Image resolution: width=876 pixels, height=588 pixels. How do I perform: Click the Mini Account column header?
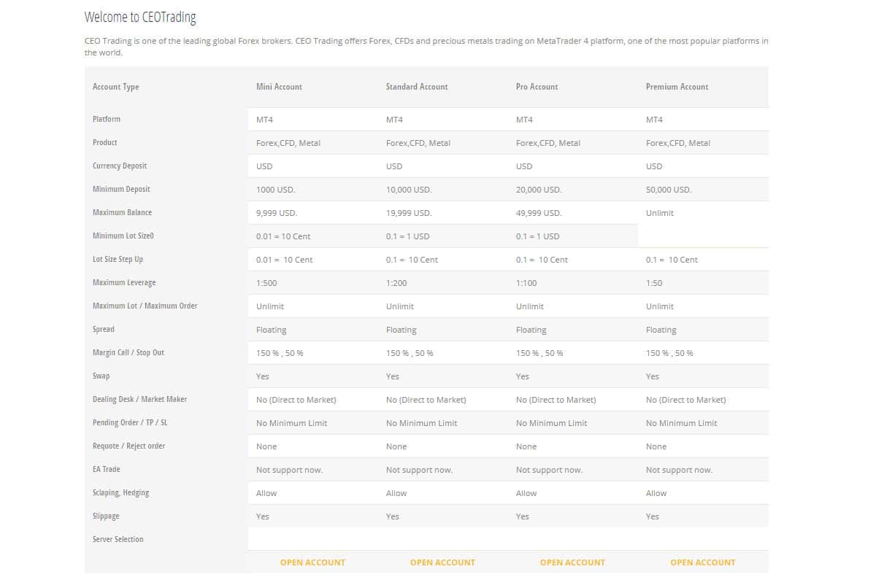[x=279, y=87]
